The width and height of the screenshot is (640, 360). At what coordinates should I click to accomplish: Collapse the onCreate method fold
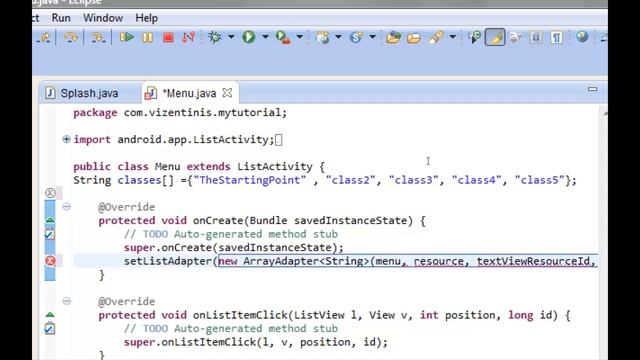[x=66, y=207]
